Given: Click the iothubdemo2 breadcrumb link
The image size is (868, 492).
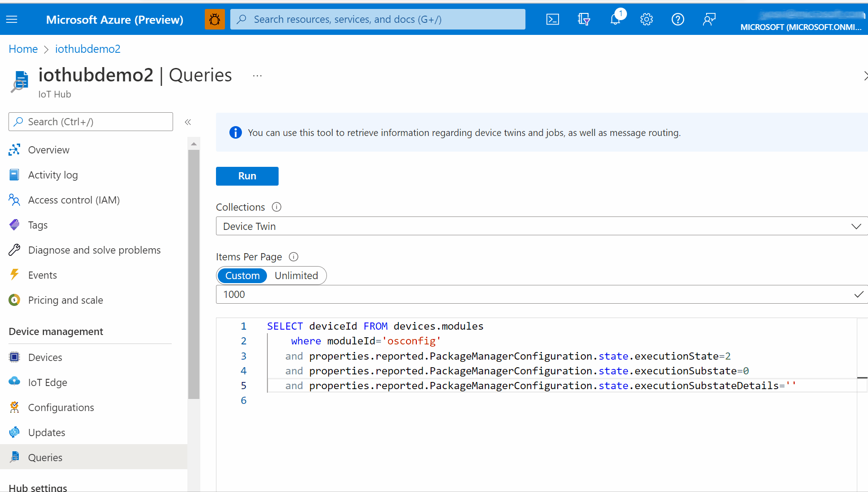Looking at the screenshot, I should (x=87, y=49).
